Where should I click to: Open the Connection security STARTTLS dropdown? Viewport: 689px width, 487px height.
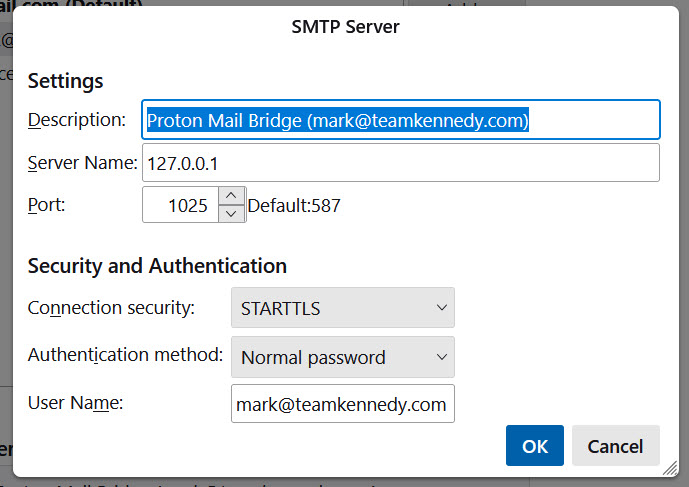click(342, 308)
